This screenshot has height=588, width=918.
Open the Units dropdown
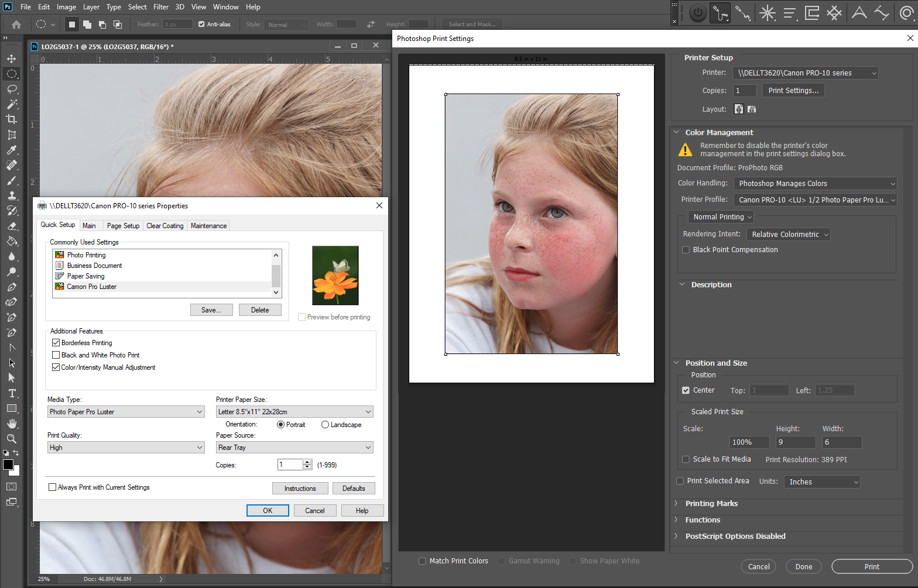(822, 482)
